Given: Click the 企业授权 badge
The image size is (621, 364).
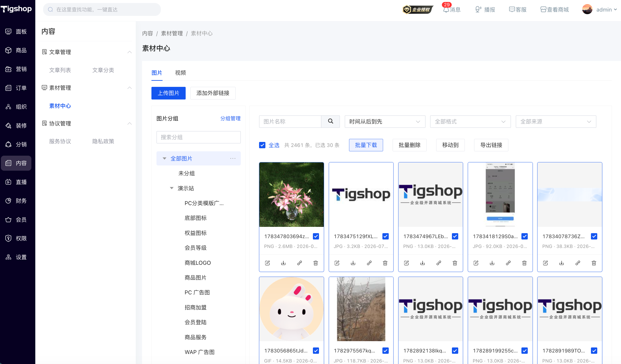Looking at the screenshot, I should [x=418, y=9].
